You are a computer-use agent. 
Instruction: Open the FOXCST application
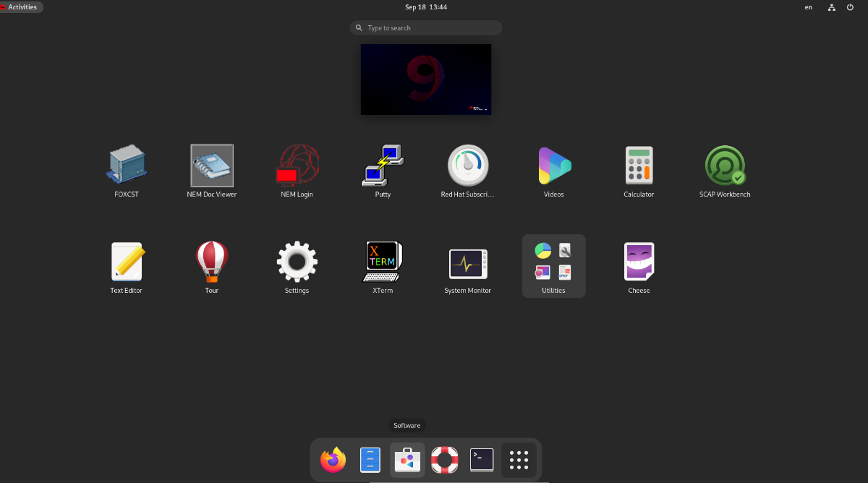pyautogui.click(x=126, y=165)
